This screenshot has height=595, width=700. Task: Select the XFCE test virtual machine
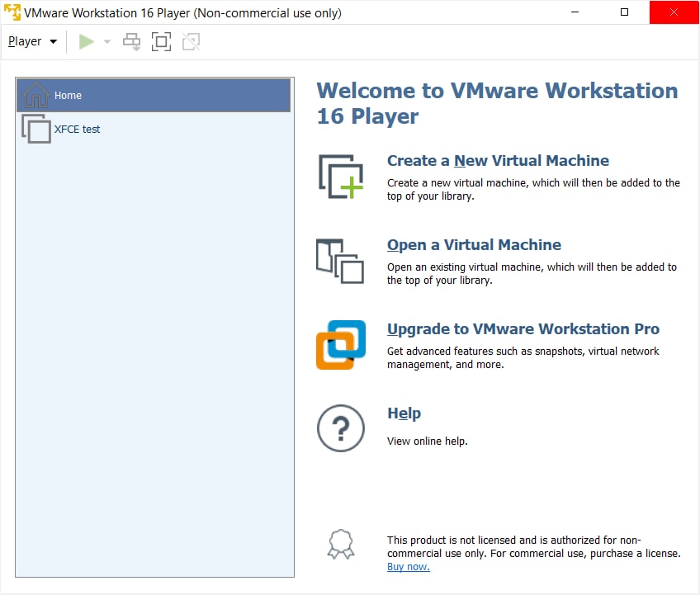(x=154, y=129)
